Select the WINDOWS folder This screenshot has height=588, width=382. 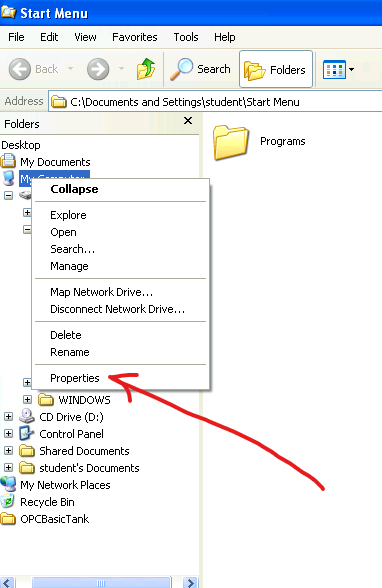pyautogui.click(x=84, y=400)
